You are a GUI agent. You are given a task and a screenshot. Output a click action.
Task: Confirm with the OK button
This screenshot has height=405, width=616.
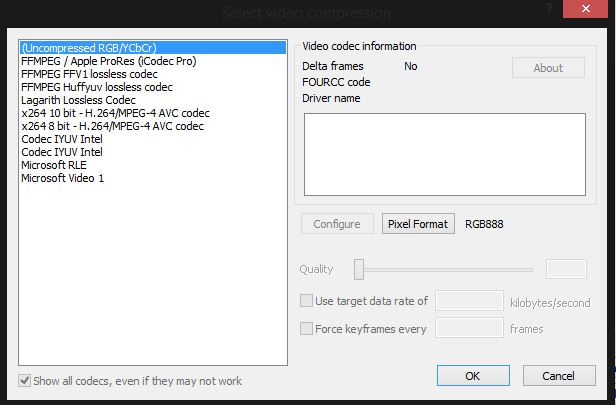point(472,376)
